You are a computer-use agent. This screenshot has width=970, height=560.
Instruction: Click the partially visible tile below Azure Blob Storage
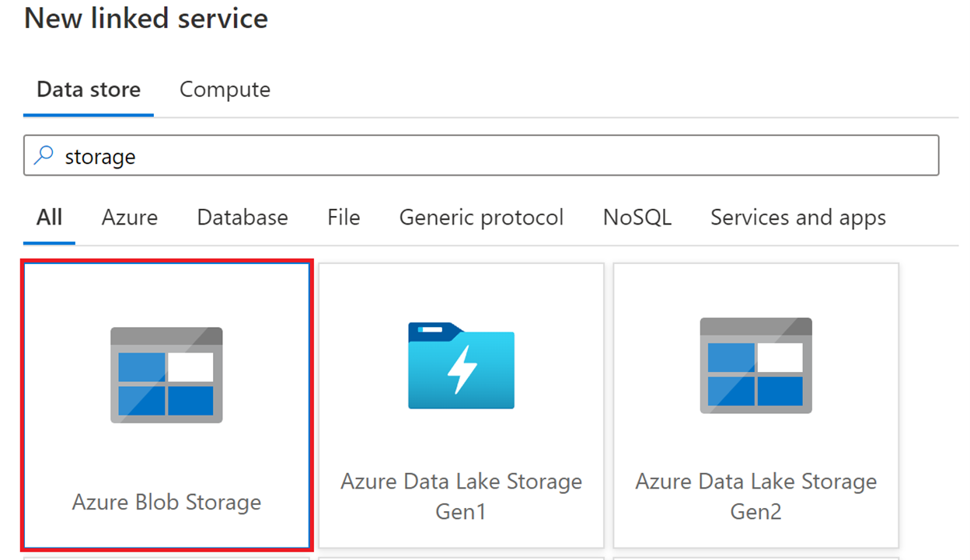166,558
